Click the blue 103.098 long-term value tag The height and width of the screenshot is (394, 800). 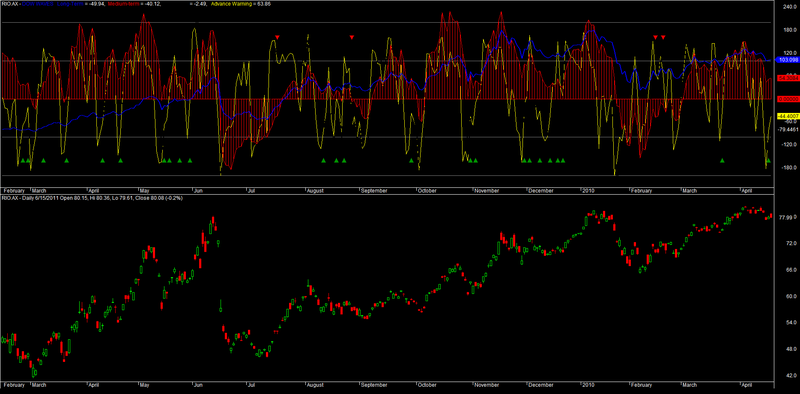click(x=786, y=60)
